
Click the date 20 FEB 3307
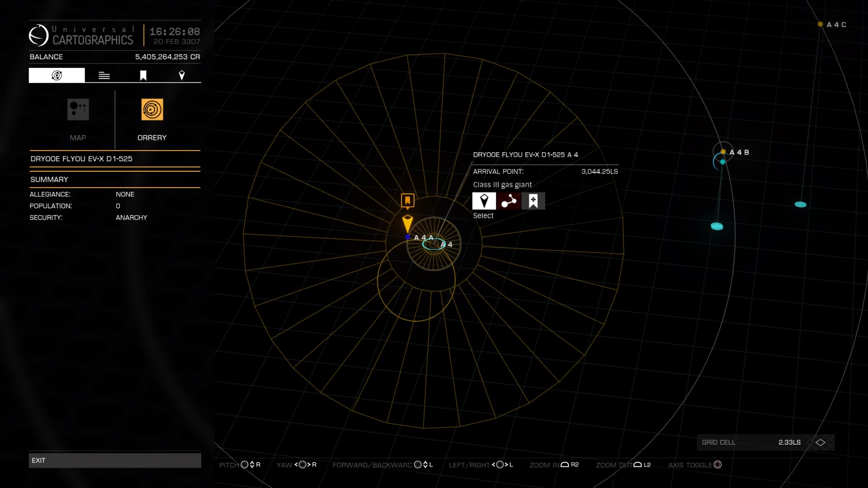coord(177,42)
